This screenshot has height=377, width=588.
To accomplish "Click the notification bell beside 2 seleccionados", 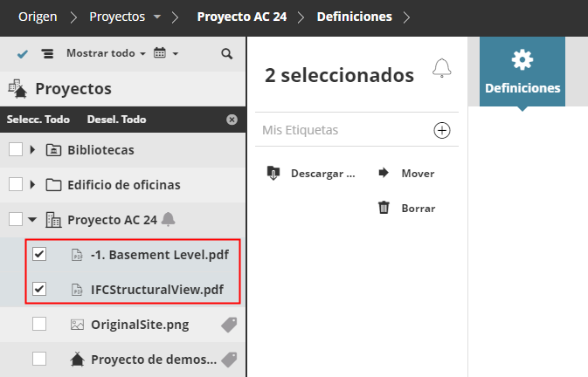I will tap(442, 69).
